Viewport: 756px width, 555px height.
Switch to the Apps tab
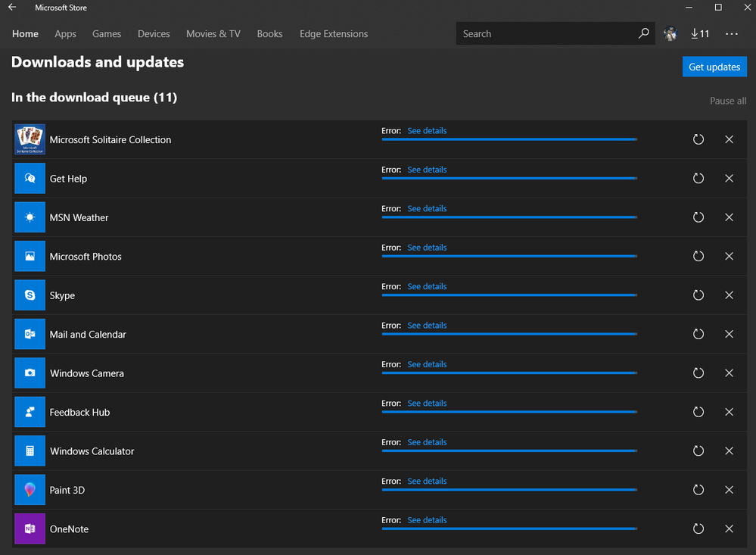pos(66,34)
